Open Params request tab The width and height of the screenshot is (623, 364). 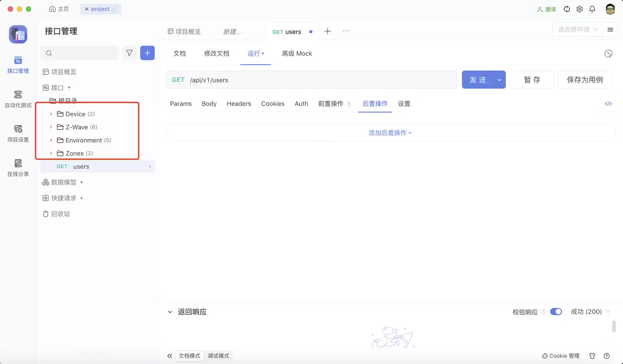point(181,104)
